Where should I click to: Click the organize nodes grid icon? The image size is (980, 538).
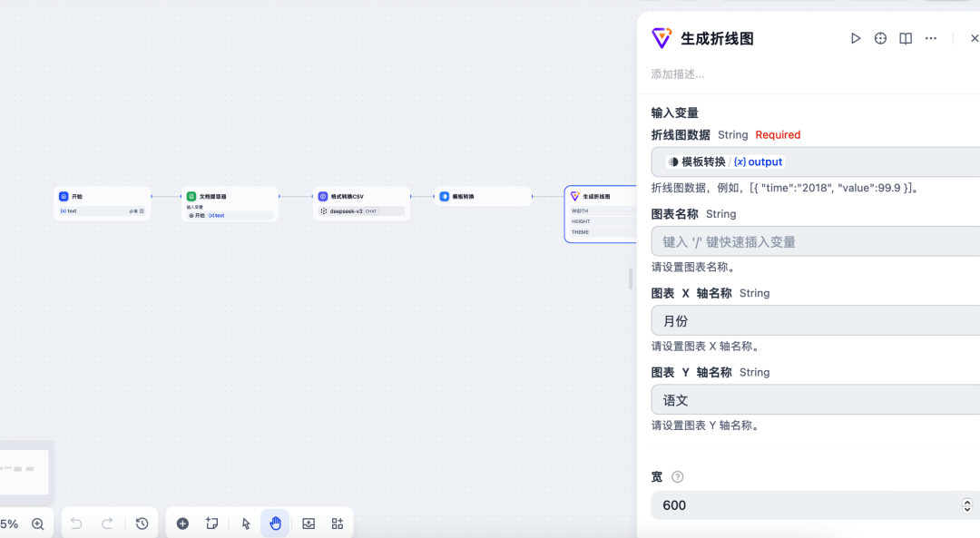(x=338, y=523)
